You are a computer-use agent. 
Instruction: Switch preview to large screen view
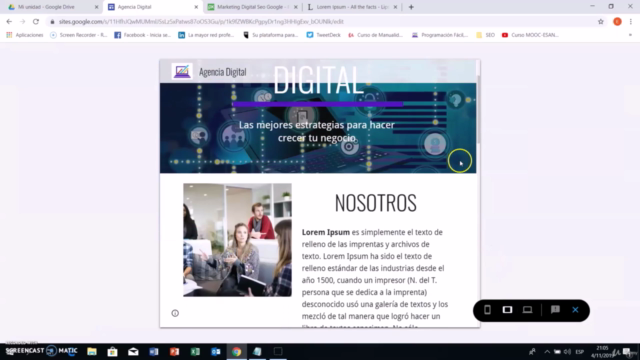(x=527, y=310)
